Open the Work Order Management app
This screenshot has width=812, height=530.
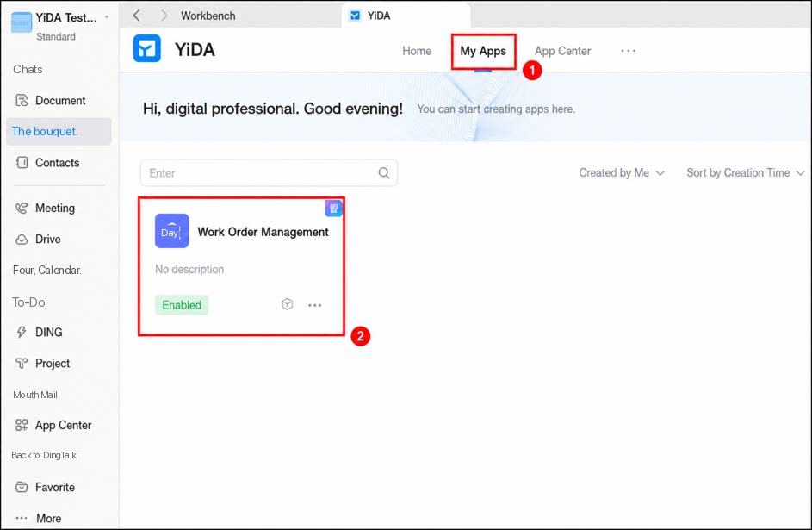263,232
